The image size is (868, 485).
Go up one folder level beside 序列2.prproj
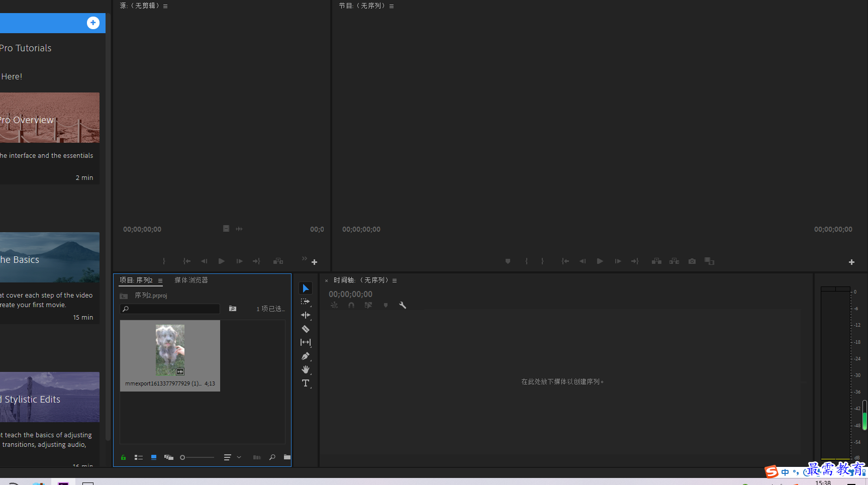pos(124,296)
